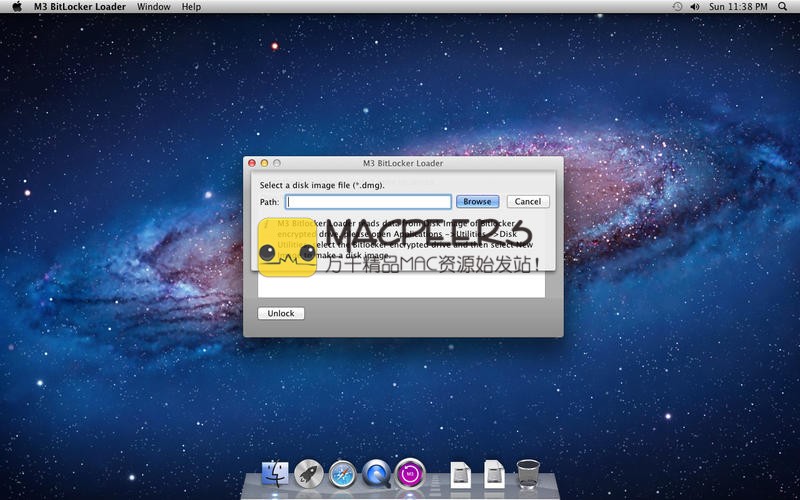Click the purple M3 app dock icon
Viewport: 800px width, 500px height.
pos(410,474)
